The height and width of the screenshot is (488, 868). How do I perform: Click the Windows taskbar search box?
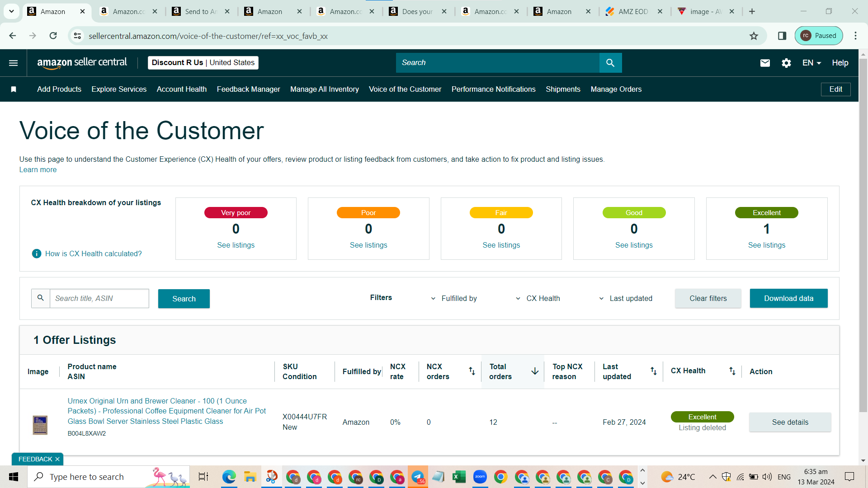pos(108,477)
